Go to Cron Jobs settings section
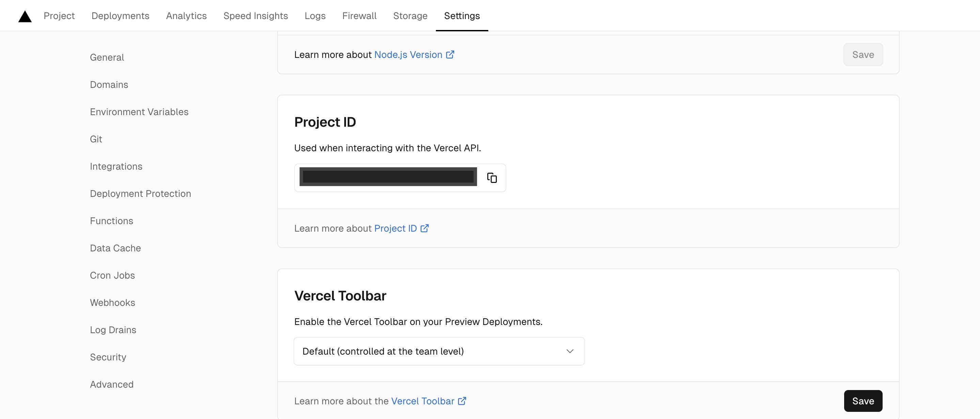 [x=112, y=276]
